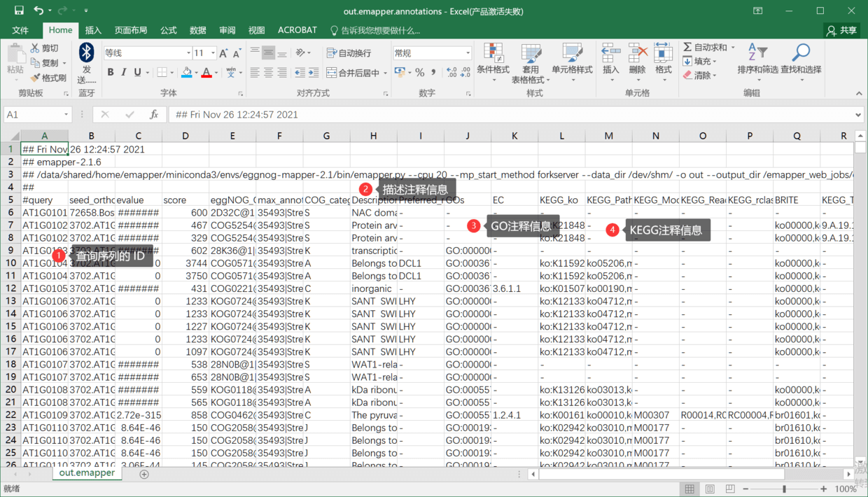
Task: Switch to Formulas (公式) tab
Action: pos(168,30)
